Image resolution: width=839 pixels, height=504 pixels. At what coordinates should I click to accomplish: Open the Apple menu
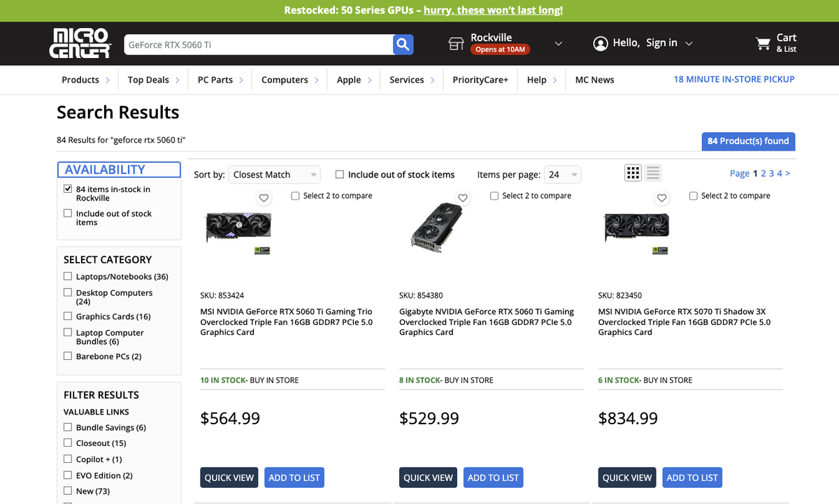tap(354, 80)
